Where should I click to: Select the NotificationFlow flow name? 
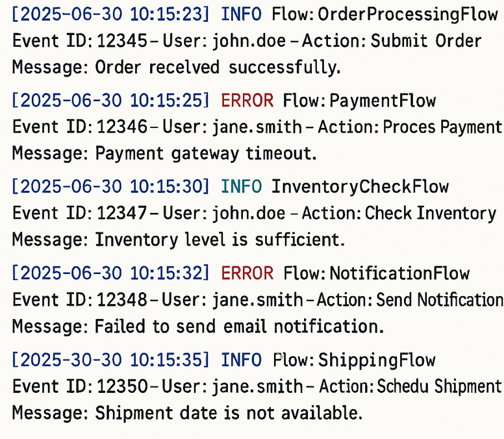399,273
